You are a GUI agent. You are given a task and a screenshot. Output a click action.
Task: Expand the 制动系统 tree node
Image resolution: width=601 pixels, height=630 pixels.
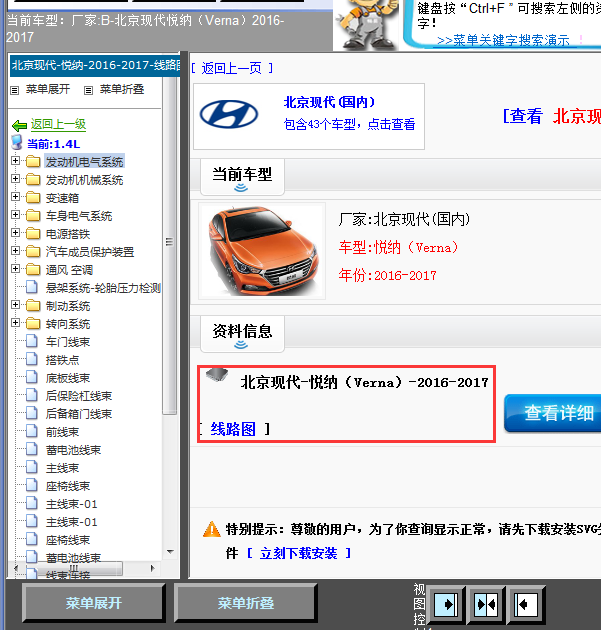point(15,305)
